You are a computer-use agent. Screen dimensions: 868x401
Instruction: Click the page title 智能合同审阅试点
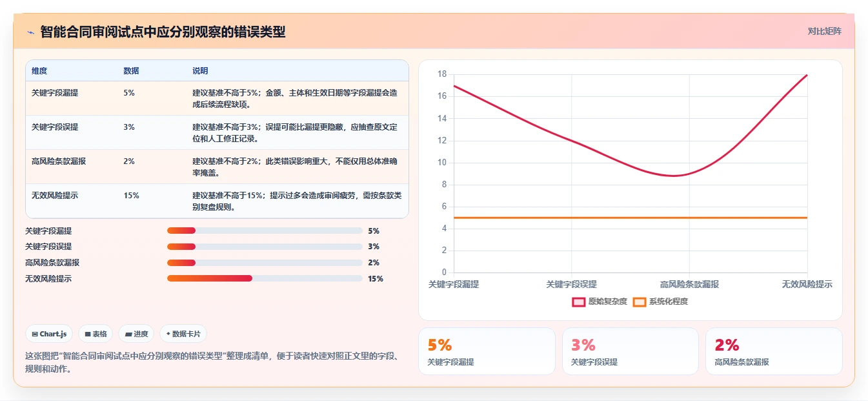pyautogui.click(x=163, y=32)
